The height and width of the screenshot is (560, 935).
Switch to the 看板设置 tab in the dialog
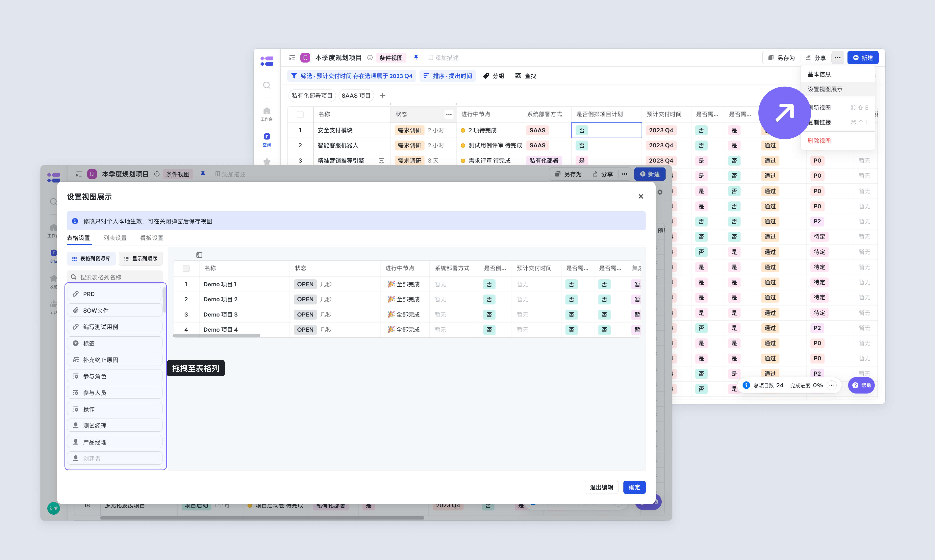click(x=152, y=238)
